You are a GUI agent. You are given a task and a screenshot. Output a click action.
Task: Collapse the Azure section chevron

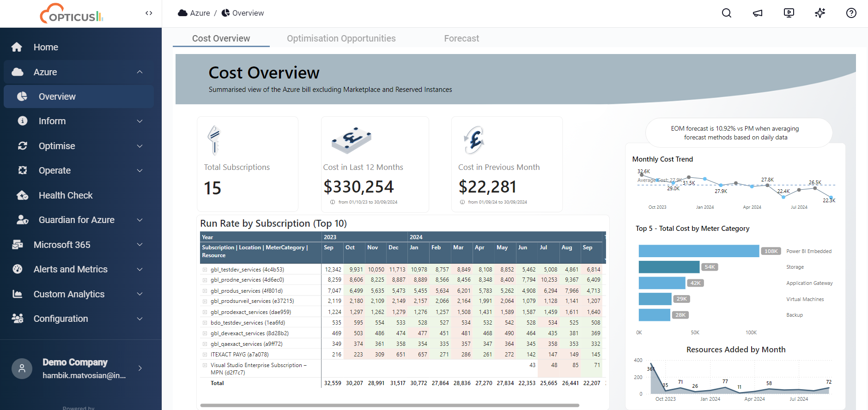coord(140,72)
